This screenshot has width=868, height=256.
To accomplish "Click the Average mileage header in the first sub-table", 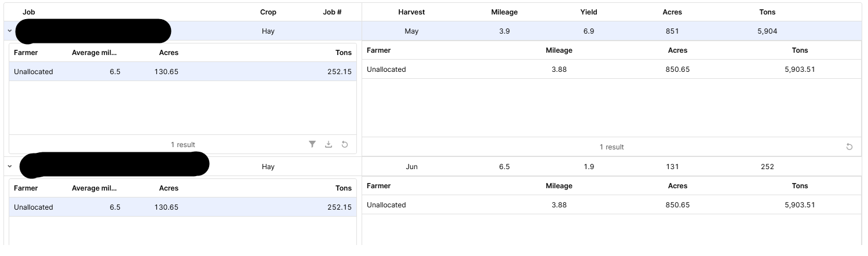I will point(94,53).
